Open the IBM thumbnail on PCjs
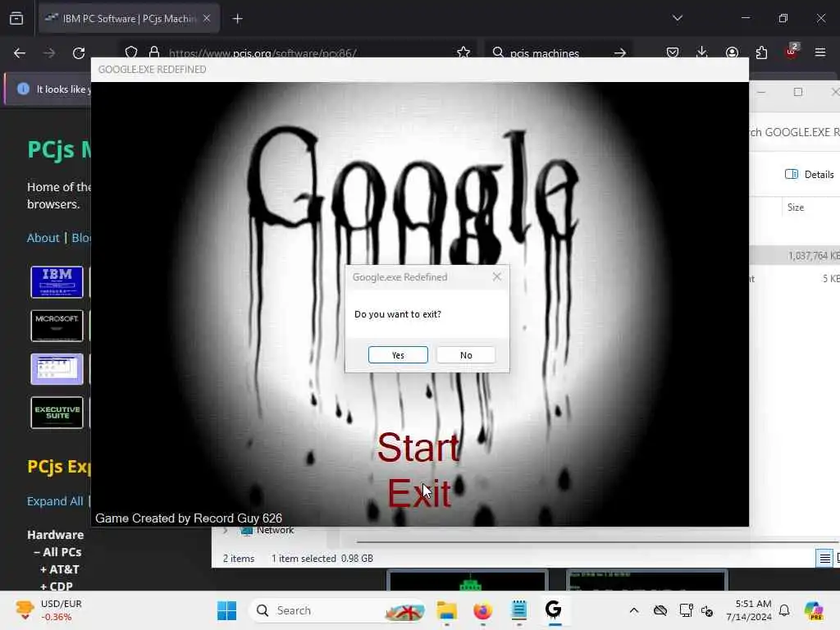Viewport: 840px width, 630px height. pos(57,282)
